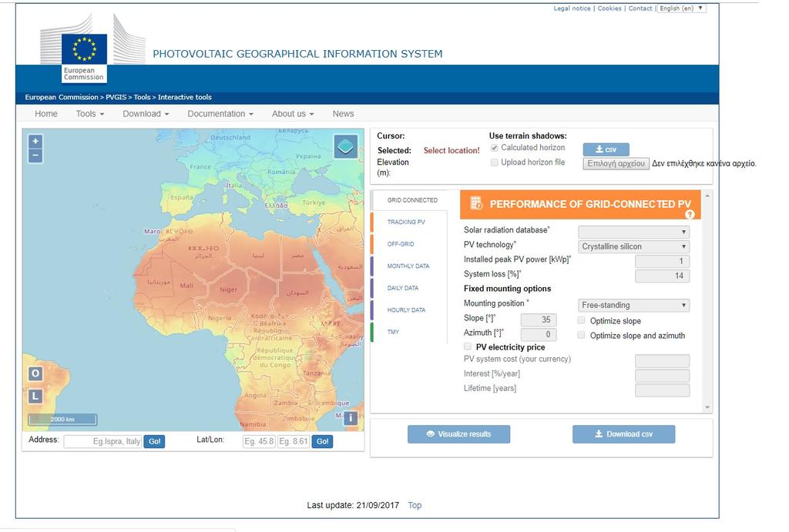Toggle Calculated horizon checkbox
Image resolution: width=789 pixels, height=532 pixels.
[x=494, y=148]
